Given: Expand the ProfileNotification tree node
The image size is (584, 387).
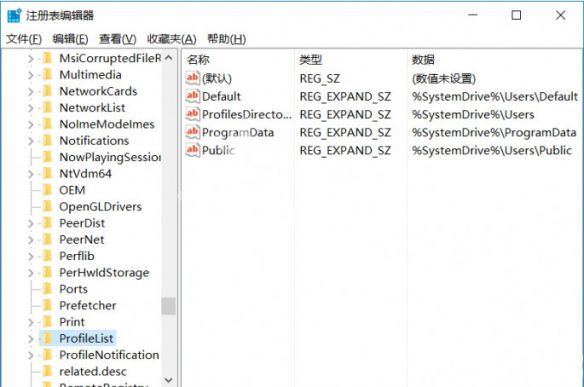Looking at the screenshot, I should click(31, 355).
